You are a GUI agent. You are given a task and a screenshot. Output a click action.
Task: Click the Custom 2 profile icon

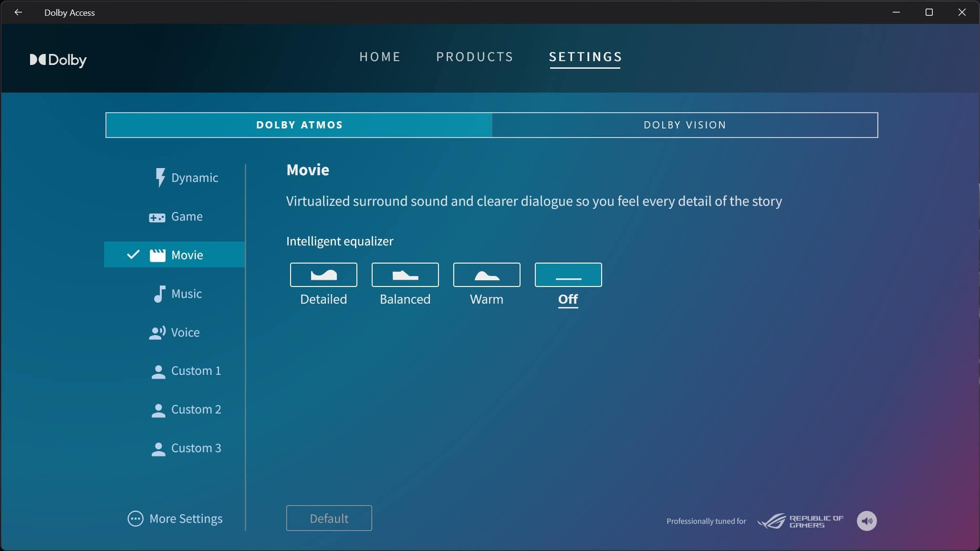coord(158,410)
